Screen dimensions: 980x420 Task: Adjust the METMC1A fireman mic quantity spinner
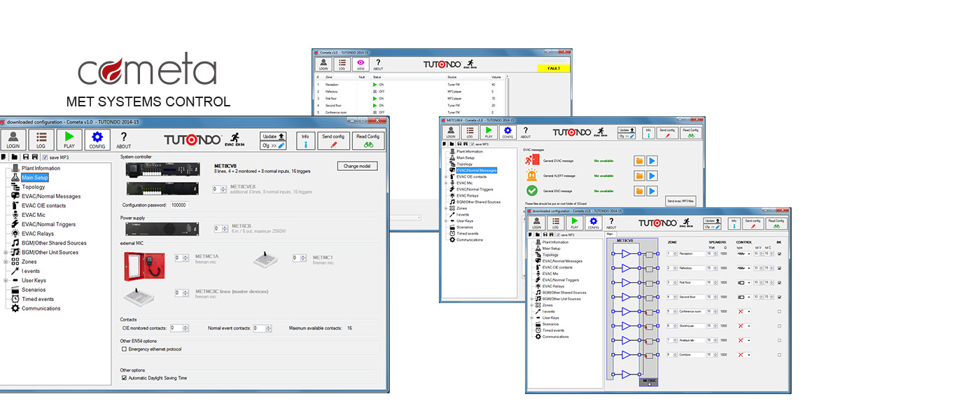181,257
